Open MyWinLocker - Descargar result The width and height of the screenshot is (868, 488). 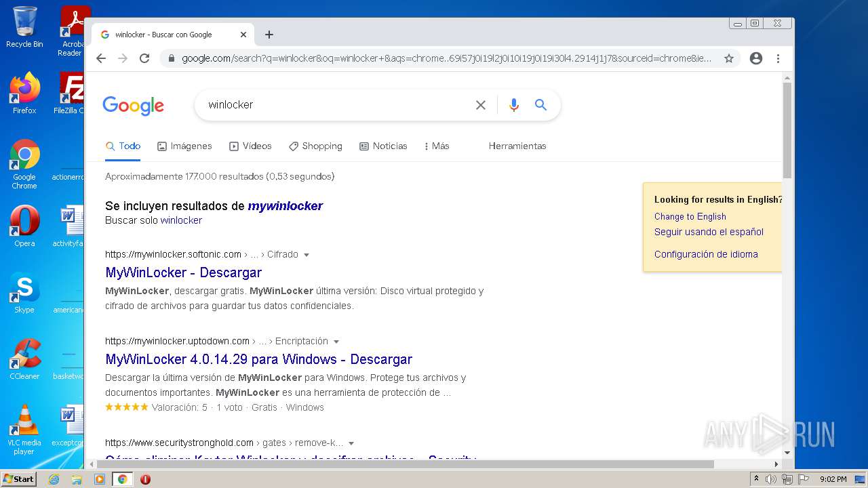184,272
